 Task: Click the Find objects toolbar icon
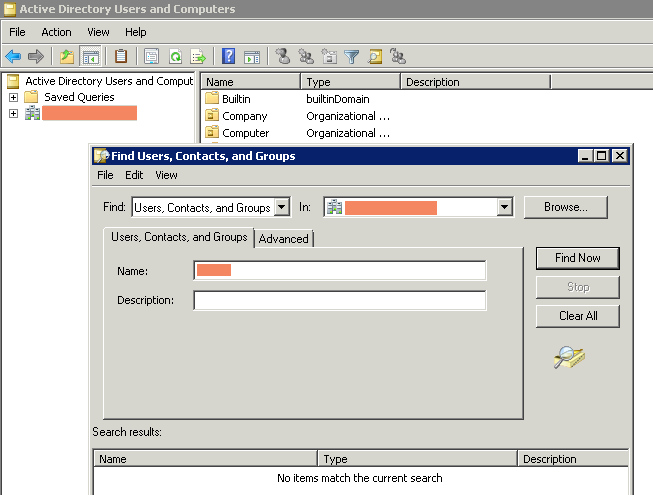coord(375,56)
